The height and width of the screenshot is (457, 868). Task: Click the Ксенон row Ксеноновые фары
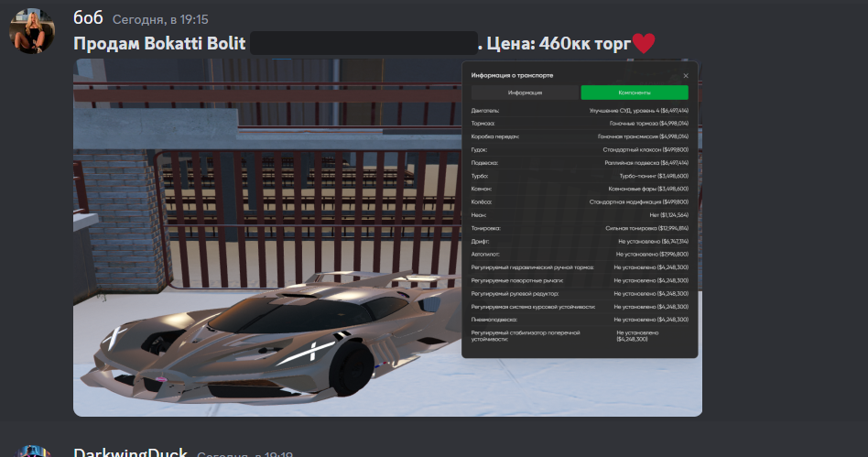click(648, 189)
